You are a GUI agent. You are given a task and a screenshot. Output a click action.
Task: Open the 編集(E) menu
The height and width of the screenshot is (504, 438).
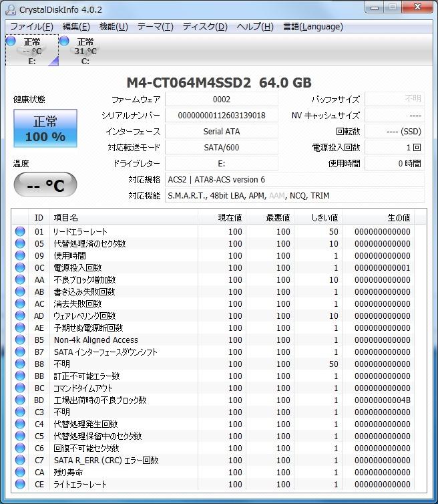76,26
